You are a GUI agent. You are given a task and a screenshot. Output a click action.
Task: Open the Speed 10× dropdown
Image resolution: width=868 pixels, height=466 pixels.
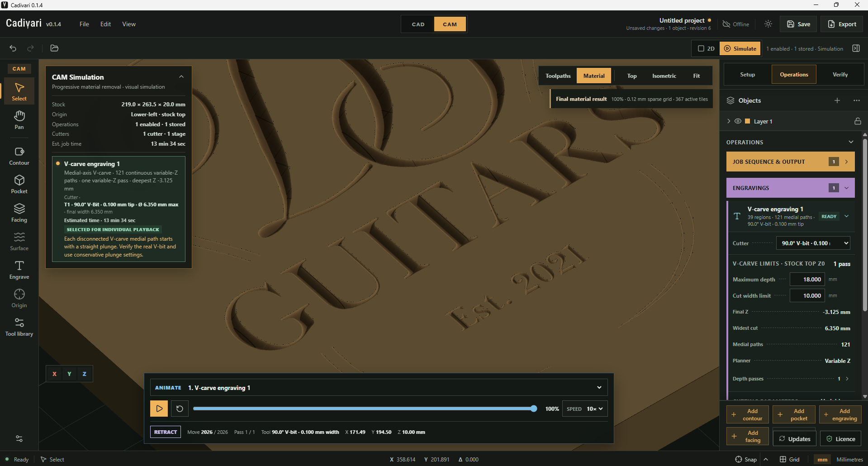tap(584, 409)
